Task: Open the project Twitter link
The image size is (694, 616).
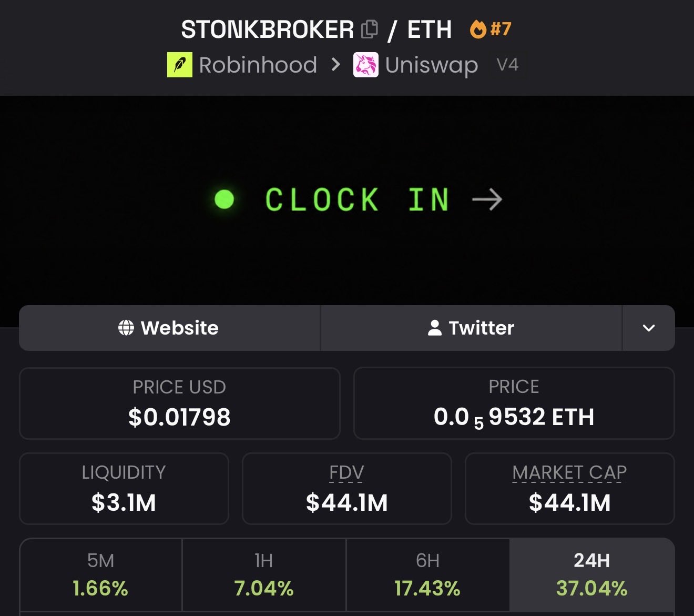Action: 471,328
